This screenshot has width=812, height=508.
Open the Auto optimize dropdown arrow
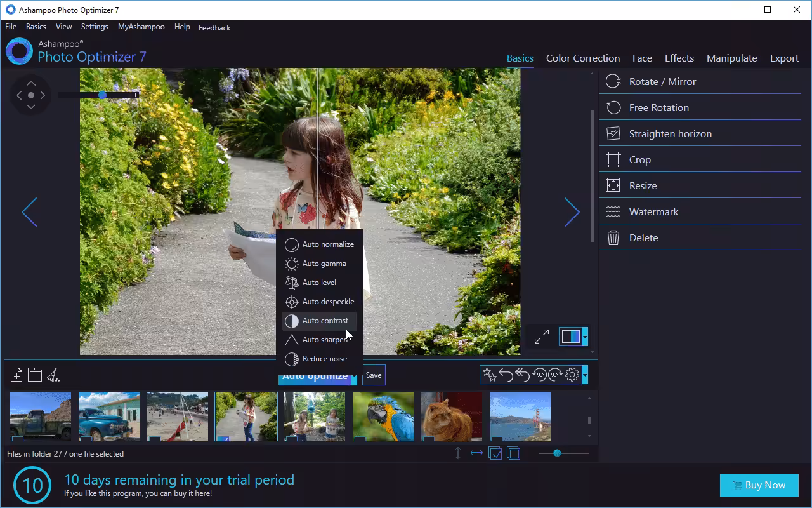(355, 375)
